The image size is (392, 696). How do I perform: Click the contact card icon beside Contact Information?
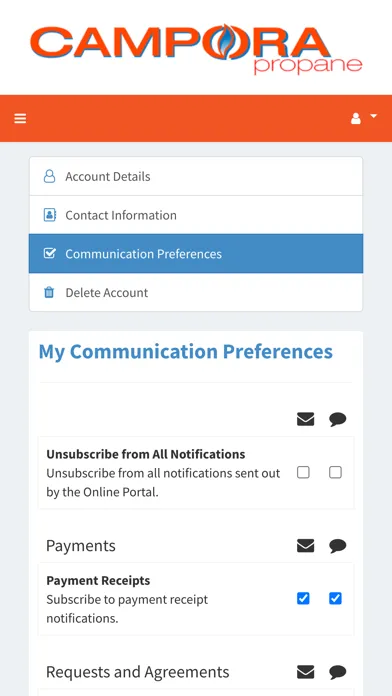pyautogui.click(x=49, y=215)
